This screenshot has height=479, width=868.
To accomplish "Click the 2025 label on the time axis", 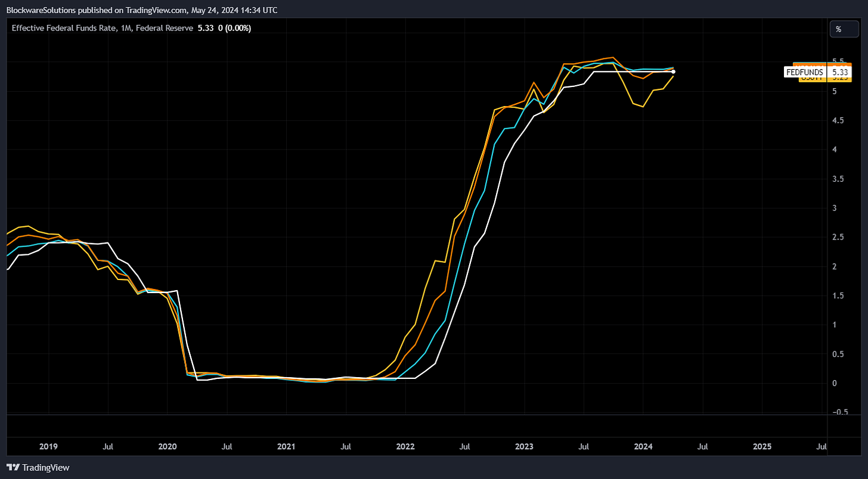I will pyautogui.click(x=762, y=446).
